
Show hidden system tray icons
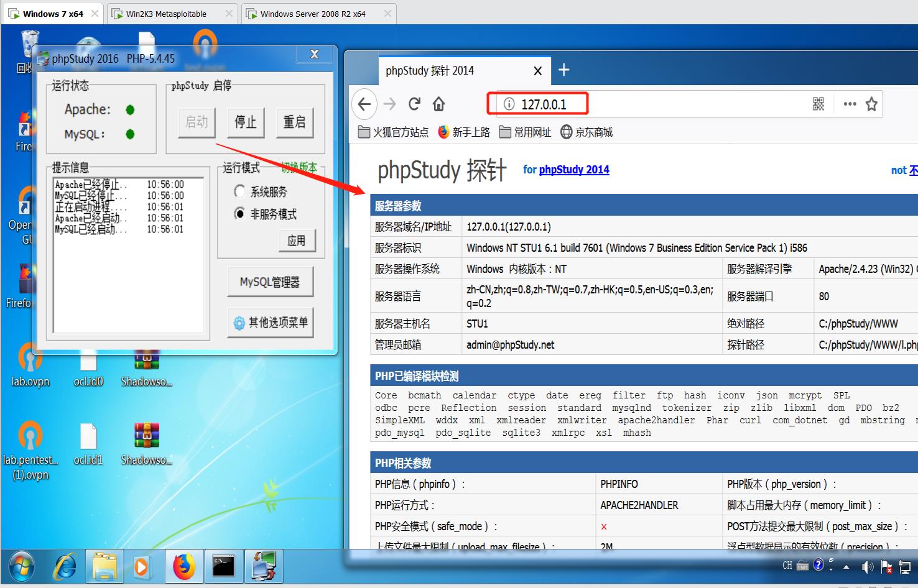point(846,567)
